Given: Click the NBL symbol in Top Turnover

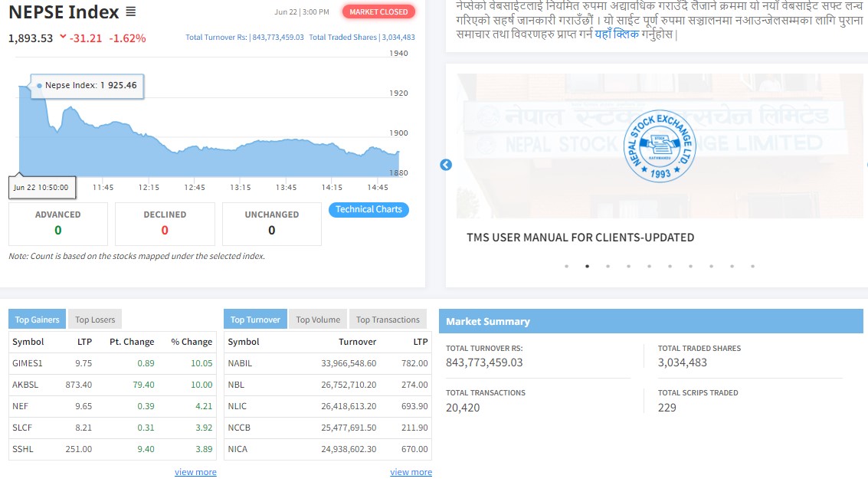Looking at the screenshot, I should (236, 385).
